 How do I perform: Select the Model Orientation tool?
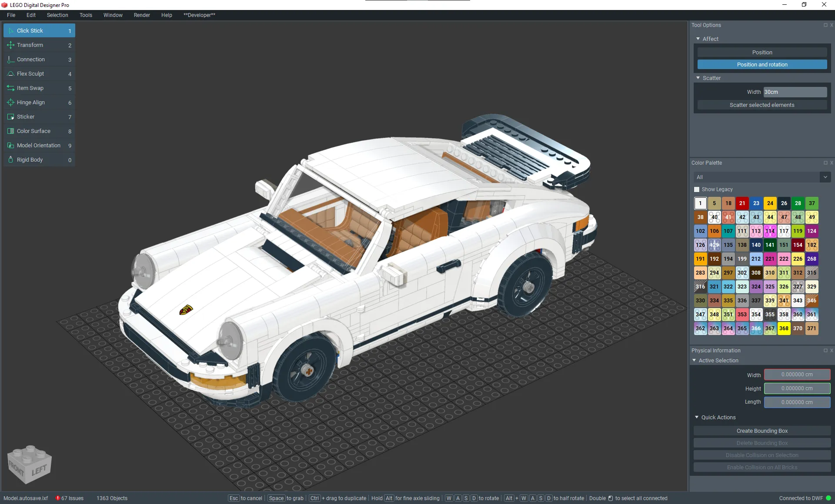[x=39, y=146]
